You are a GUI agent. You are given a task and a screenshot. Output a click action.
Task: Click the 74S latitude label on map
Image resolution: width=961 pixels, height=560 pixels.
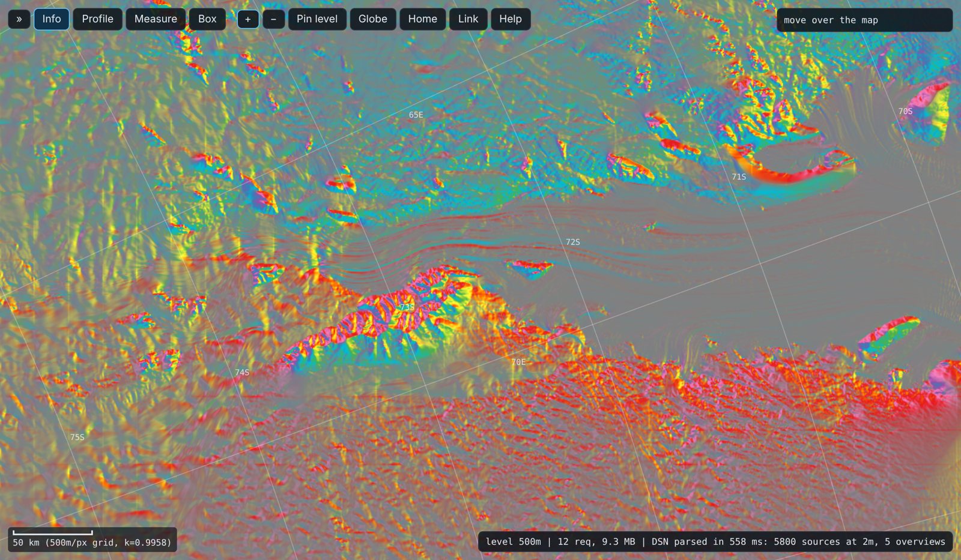[242, 372]
